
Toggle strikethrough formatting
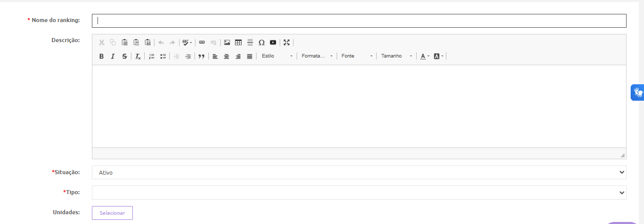click(x=124, y=56)
